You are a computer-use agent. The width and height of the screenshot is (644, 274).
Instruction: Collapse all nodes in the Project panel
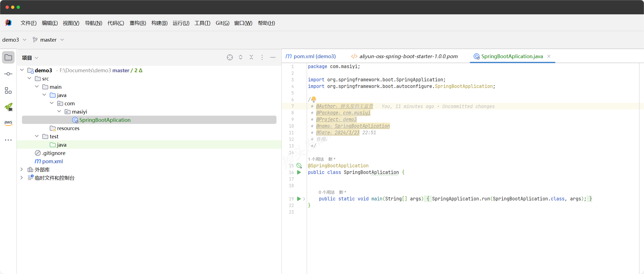(x=251, y=57)
